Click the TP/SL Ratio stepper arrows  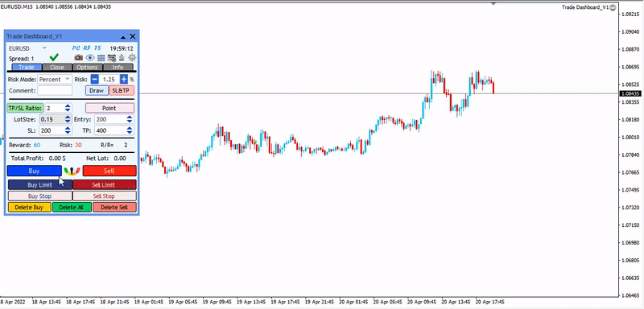68,109
